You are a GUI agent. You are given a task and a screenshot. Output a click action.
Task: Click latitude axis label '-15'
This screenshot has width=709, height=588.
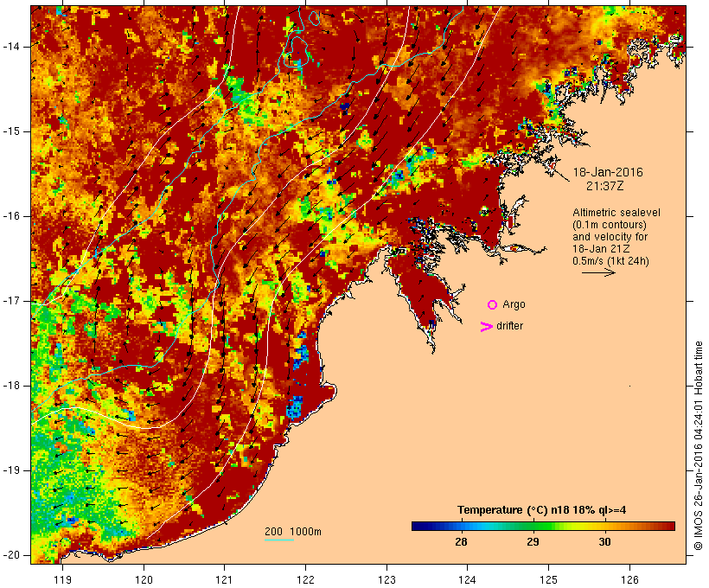pyautogui.click(x=11, y=131)
